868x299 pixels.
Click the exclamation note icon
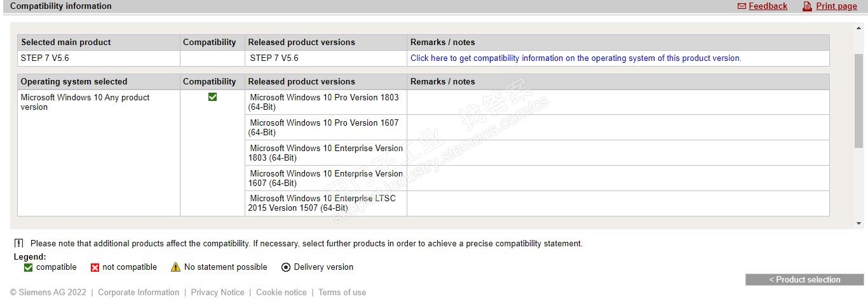[x=18, y=243]
